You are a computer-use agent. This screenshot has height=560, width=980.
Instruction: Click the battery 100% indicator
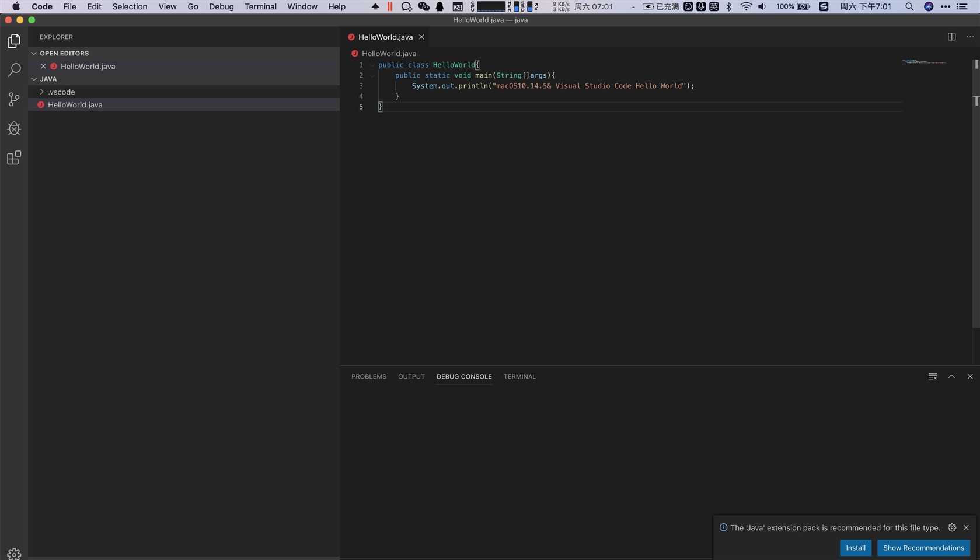click(x=793, y=6)
